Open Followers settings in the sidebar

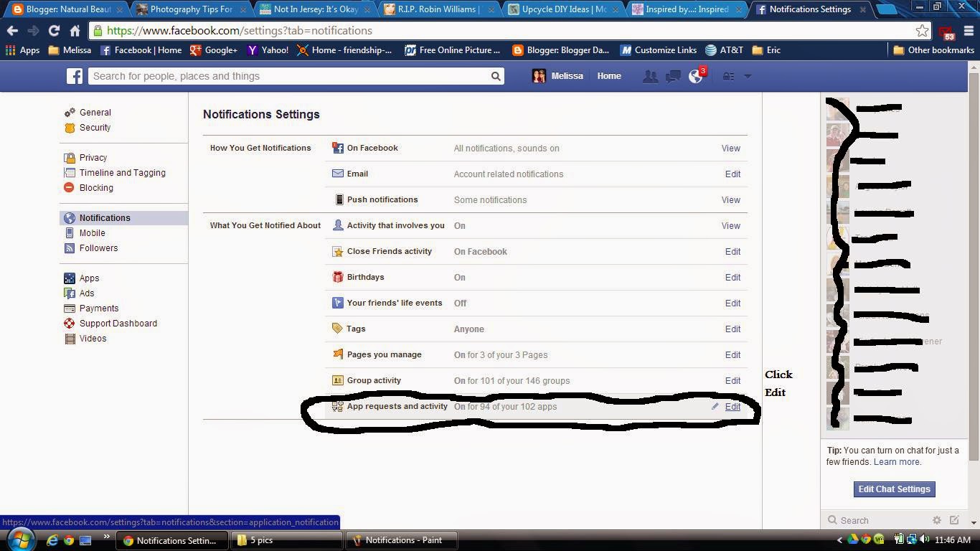click(x=98, y=248)
